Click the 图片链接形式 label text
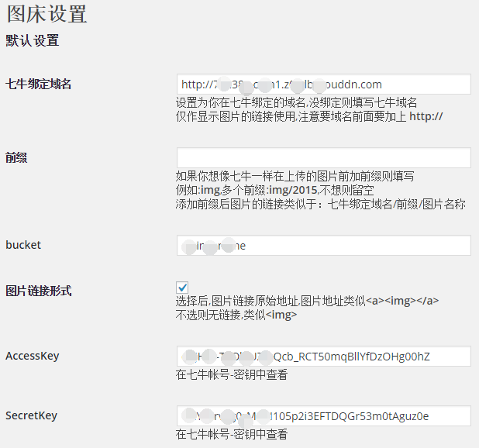Screen dimensions: 479x448 pos(39,291)
